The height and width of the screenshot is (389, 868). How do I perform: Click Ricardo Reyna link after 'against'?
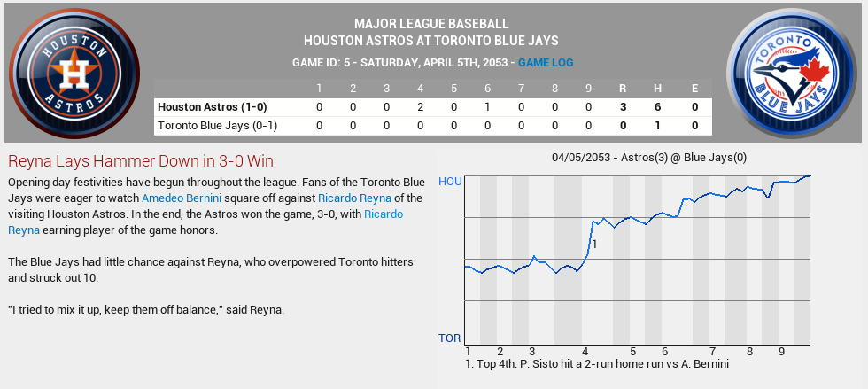[355, 198]
